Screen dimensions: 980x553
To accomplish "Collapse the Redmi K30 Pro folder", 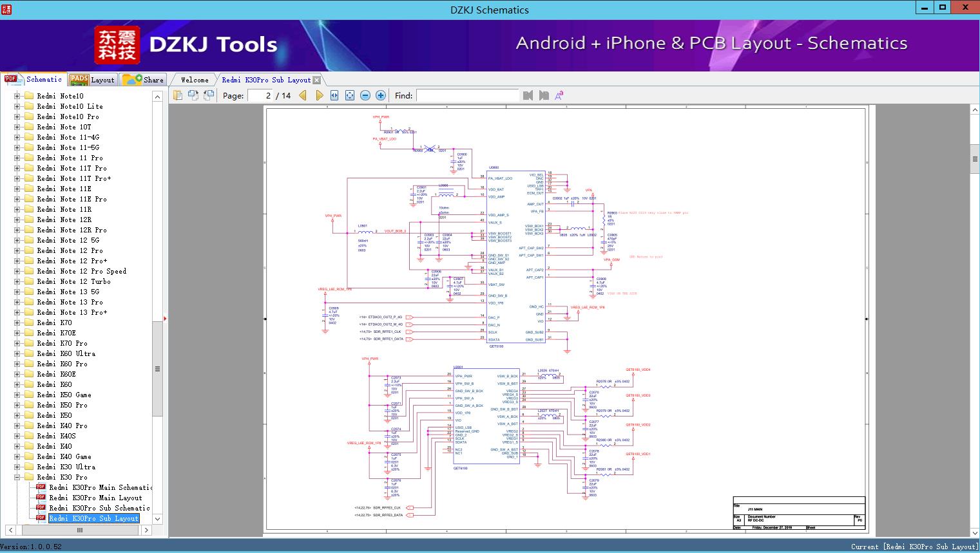I will tap(17, 477).
